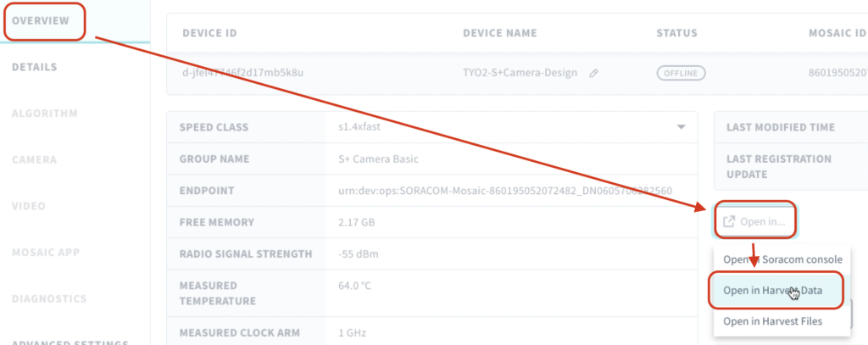868x345 pixels.
Task: Pick Open in Harvest Files option
Action: pos(772,320)
